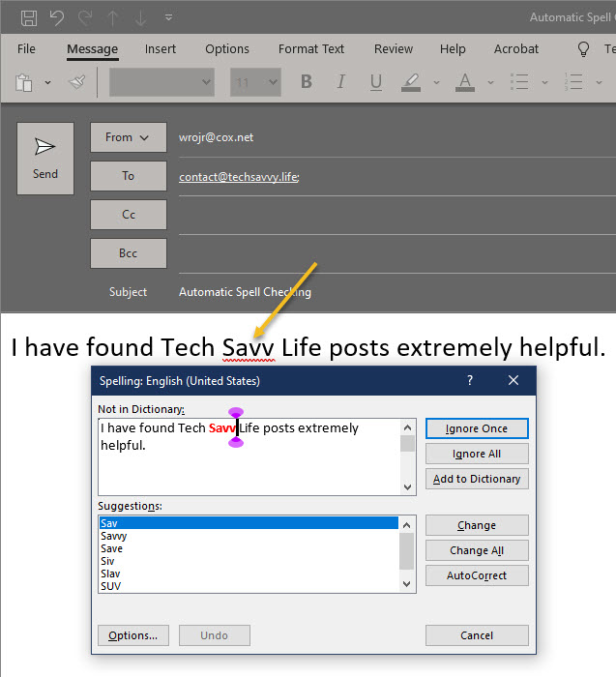
Task: Click the misspelled word Savv in message body
Action: pos(249,348)
